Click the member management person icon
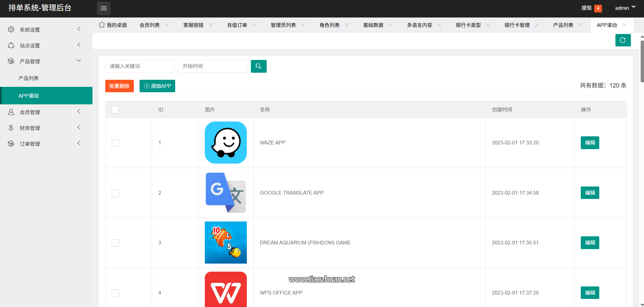Screen dimensions: 644x307 pos(11,112)
